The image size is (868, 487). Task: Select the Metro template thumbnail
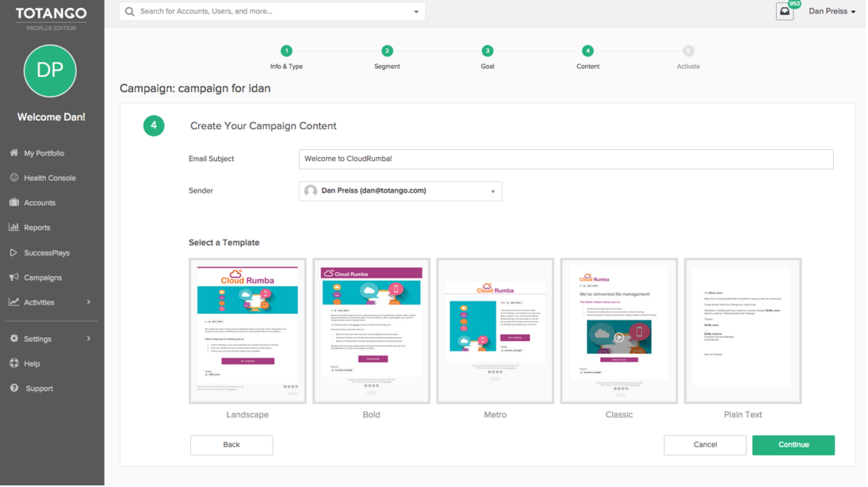click(495, 331)
